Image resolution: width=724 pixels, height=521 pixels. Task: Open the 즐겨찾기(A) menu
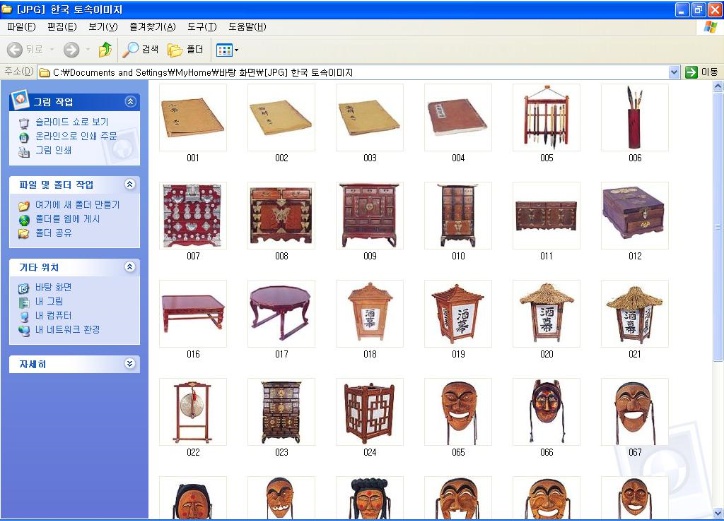[152, 27]
